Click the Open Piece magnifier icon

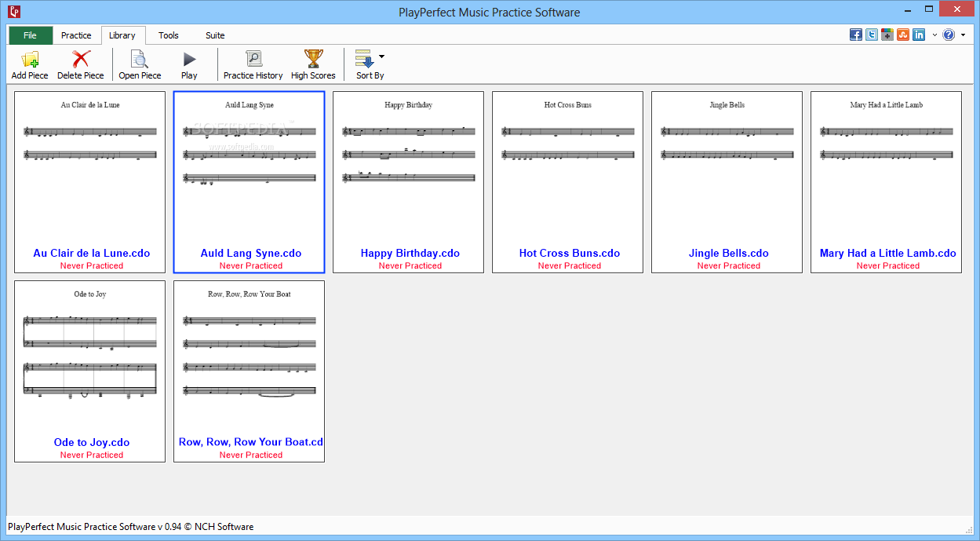pos(140,60)
